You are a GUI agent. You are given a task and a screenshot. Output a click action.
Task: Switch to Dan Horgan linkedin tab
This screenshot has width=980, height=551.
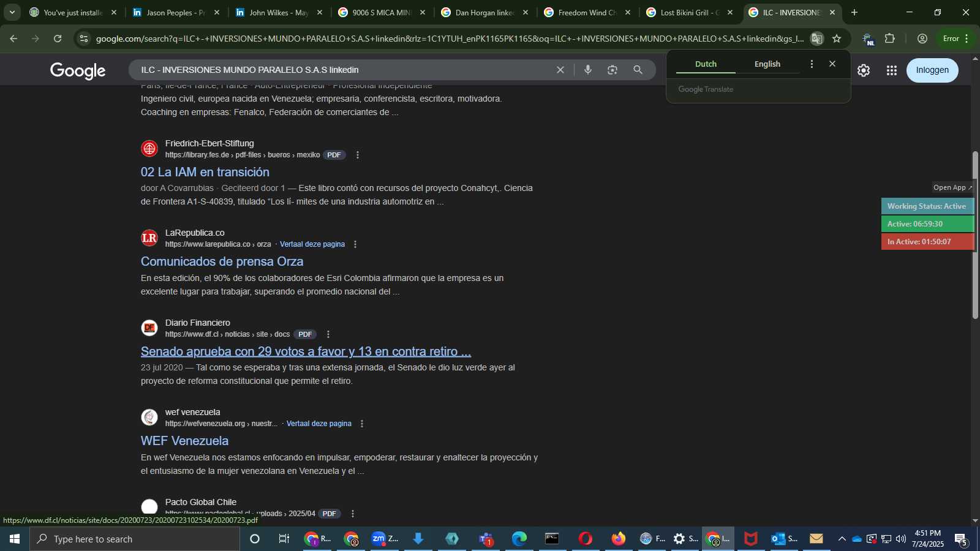point(484,12)
